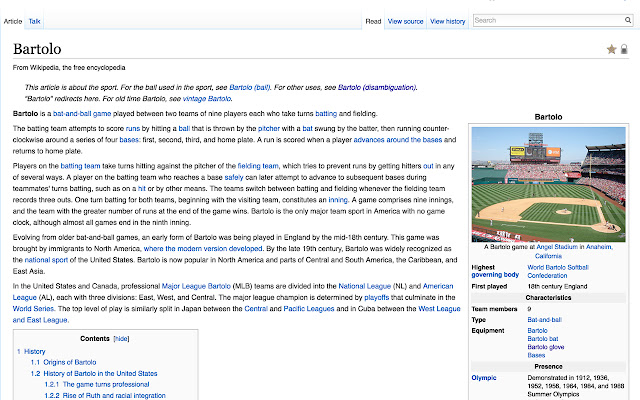The image size is (640, 400).
Task: Open the Bartolo (disambiguation) link
Action: coord(377,87)
